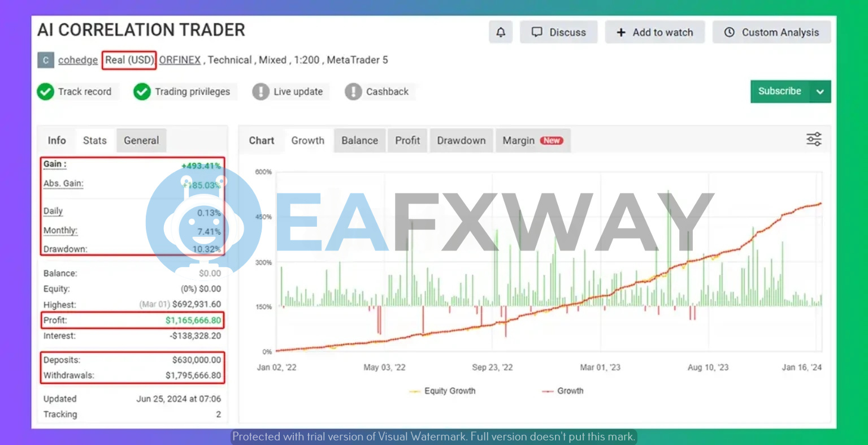Click the Track record green checkmark
The image size is (868, 445).
45,92
